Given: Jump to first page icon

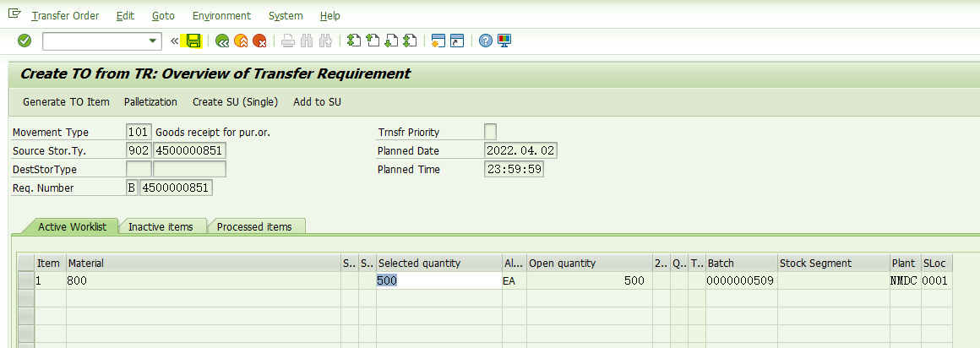Looking at the screenshot, I should [x=353, y=41].
